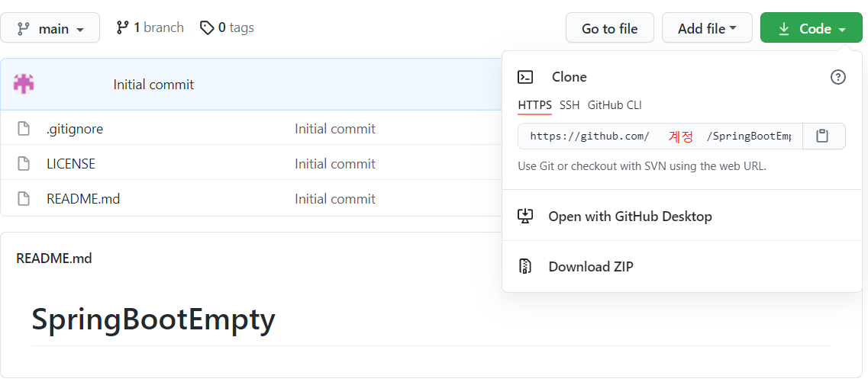Open the Initial commit message in header row
Image resolution: width=868 pixels, height=382 pixels.
(153, 85)
